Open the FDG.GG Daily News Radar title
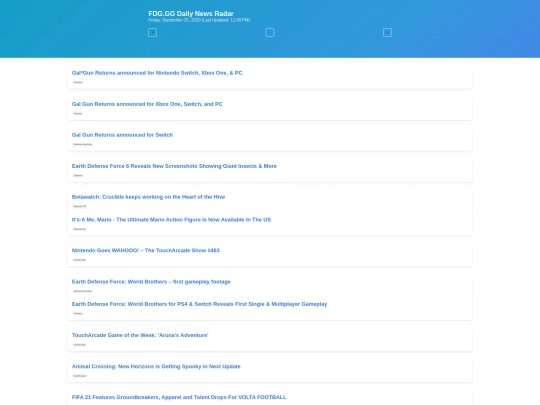This screenshot has height=405, width=540. 191,13
